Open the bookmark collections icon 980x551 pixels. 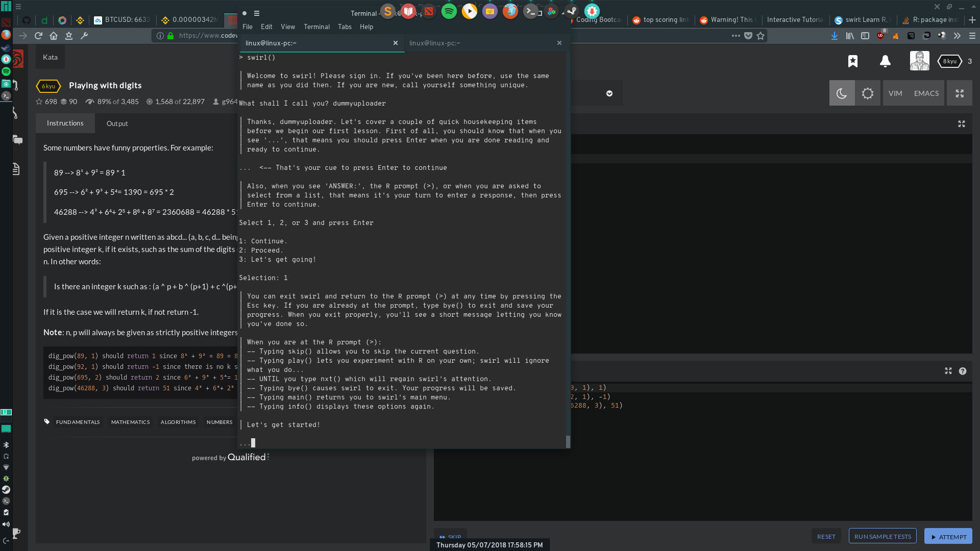click(852, 61)
